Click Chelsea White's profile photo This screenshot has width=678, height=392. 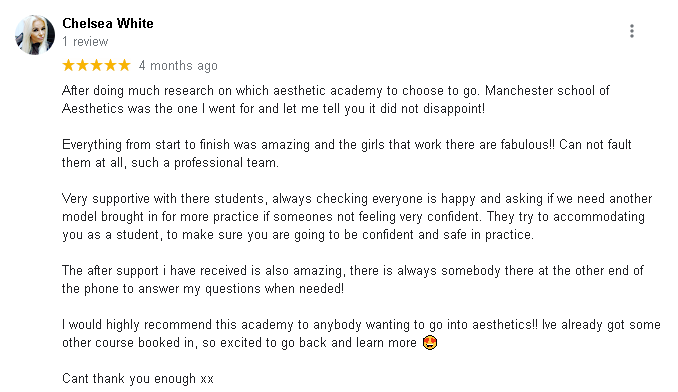pos(35,35)
